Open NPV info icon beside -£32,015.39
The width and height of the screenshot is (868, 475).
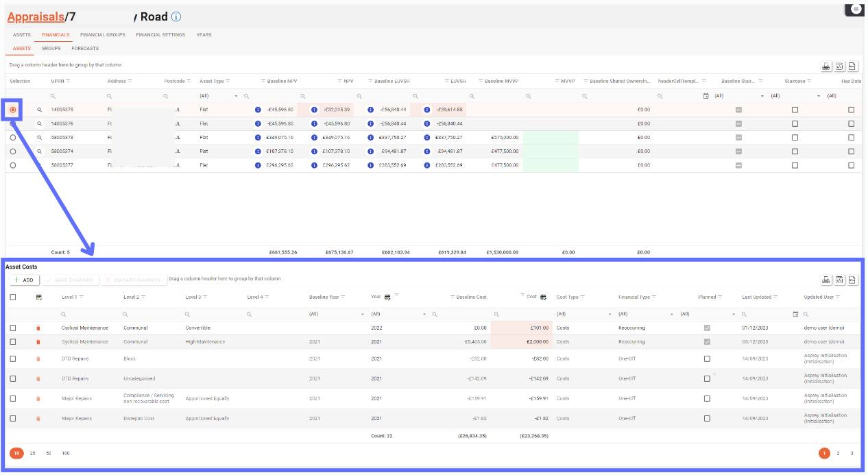(314, 110)
